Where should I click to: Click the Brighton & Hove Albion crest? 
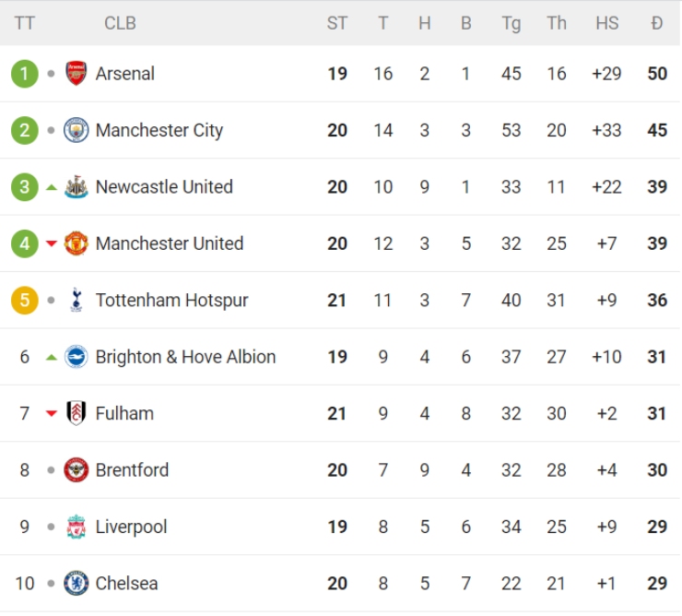click(x=76, y=357)
